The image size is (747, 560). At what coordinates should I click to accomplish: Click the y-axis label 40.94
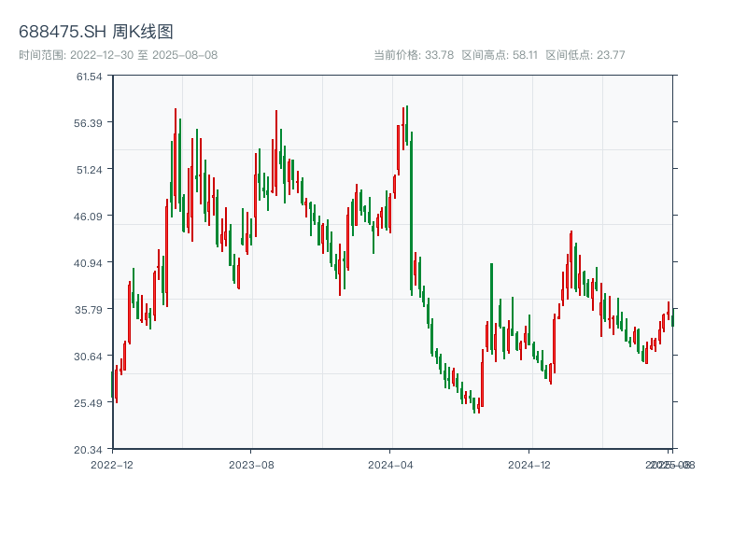(x=88, y=263)
